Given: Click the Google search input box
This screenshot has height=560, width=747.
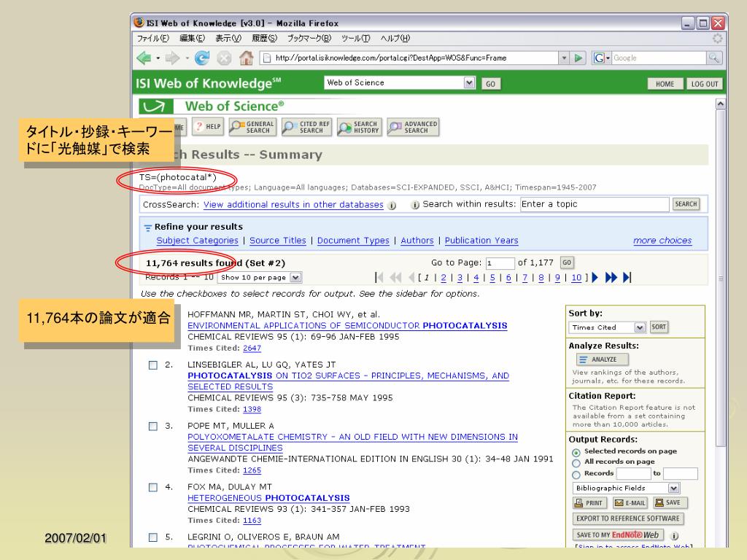Looking at the screenshot, I should 659,58.
